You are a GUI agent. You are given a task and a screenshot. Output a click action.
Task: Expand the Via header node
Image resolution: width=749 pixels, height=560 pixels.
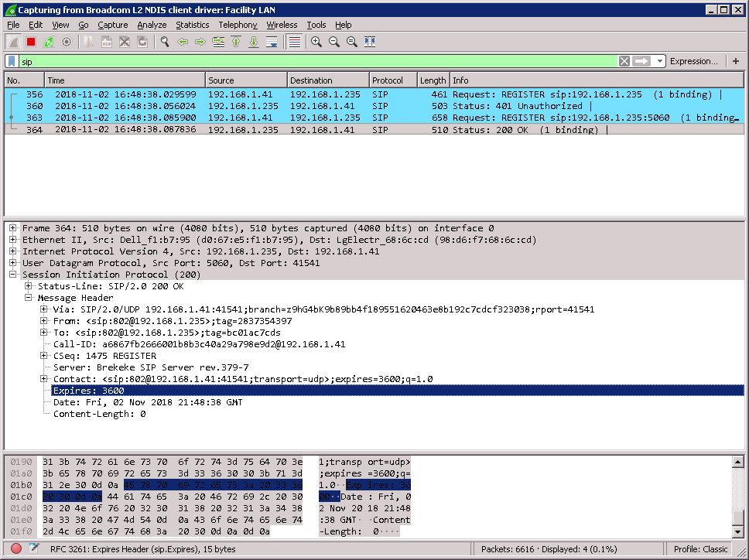(x=43, y=309)
